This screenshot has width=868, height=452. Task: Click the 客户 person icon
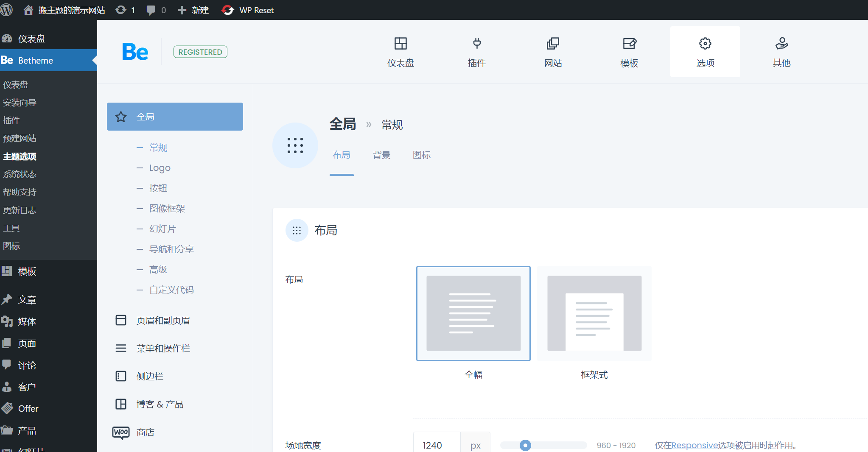click(6, 386)
